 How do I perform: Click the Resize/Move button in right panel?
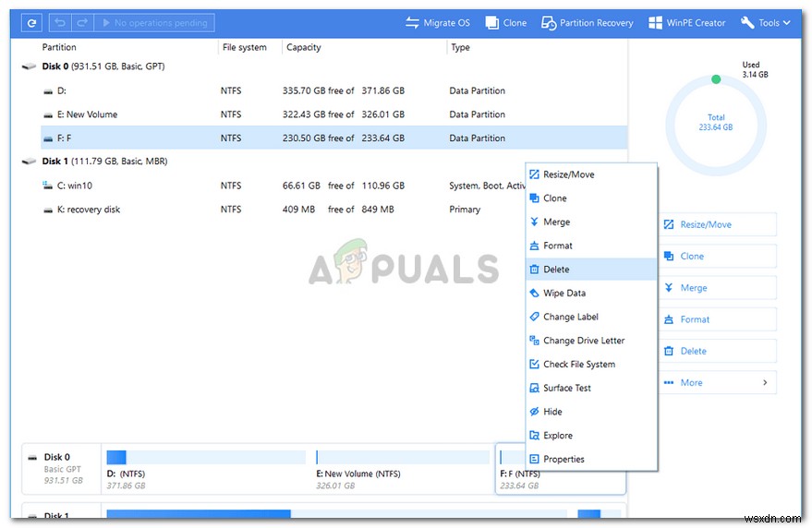point(718,224)
